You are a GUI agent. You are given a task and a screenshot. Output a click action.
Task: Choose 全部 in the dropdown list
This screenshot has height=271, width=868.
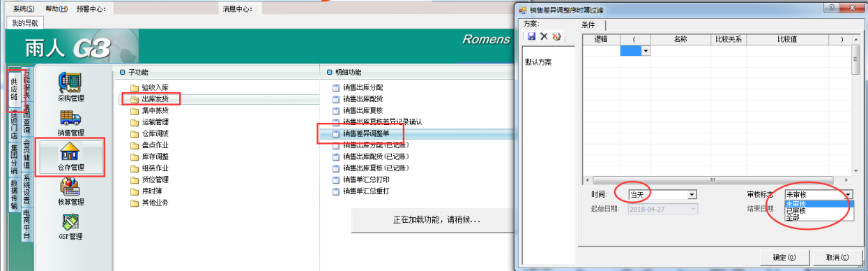click(x=819, y=217)
